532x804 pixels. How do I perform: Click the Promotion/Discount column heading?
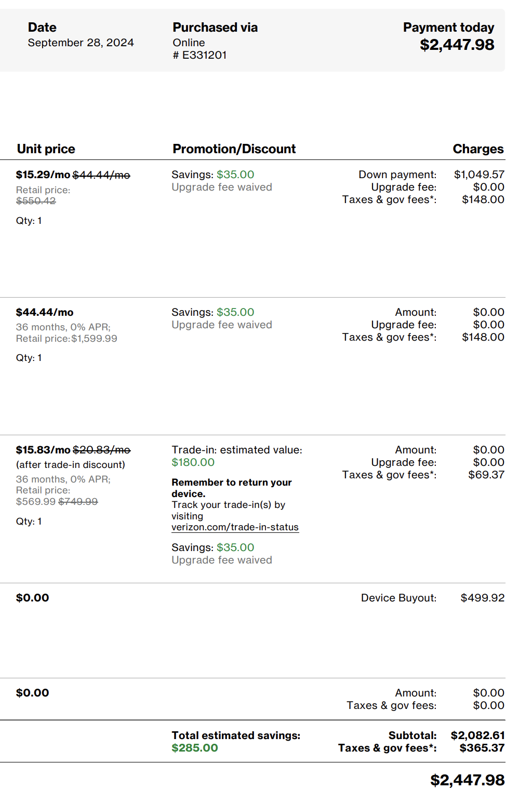click(234, 149)
